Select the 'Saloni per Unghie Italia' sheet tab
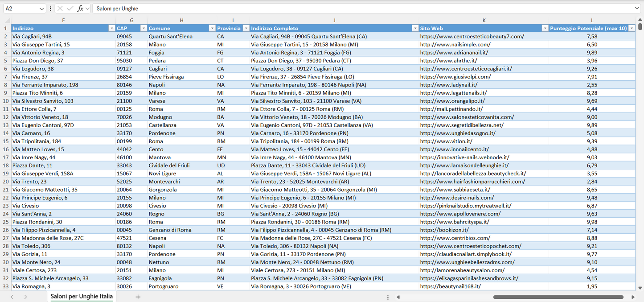This screenshot has width=644, height=302. tap(81, 296)
